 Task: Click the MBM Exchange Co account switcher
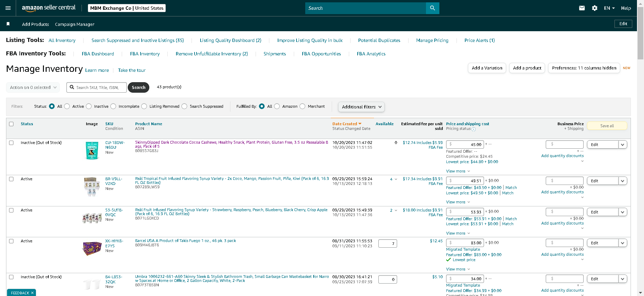(127, 8)
